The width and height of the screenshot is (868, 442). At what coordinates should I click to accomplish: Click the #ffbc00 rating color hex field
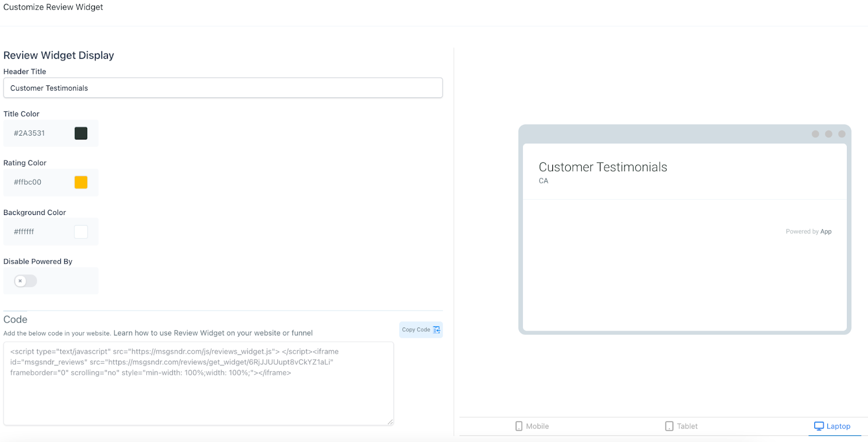38,182
